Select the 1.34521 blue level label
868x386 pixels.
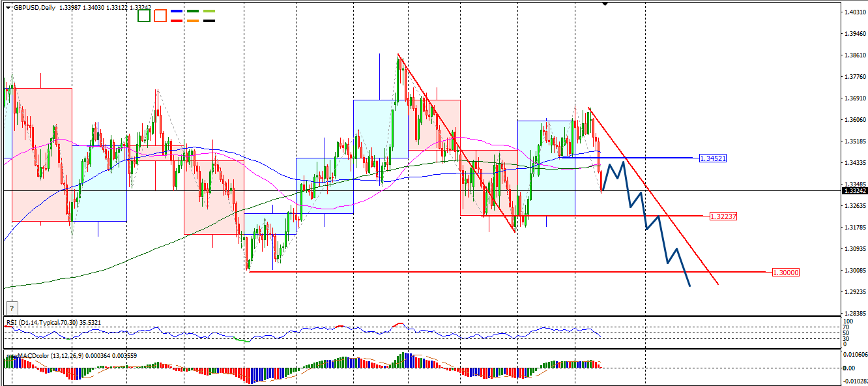coord(713,158)
